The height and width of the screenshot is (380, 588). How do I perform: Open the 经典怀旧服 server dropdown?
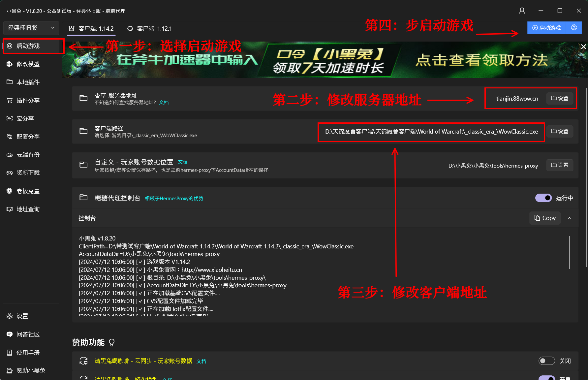(x=31, y=28)
